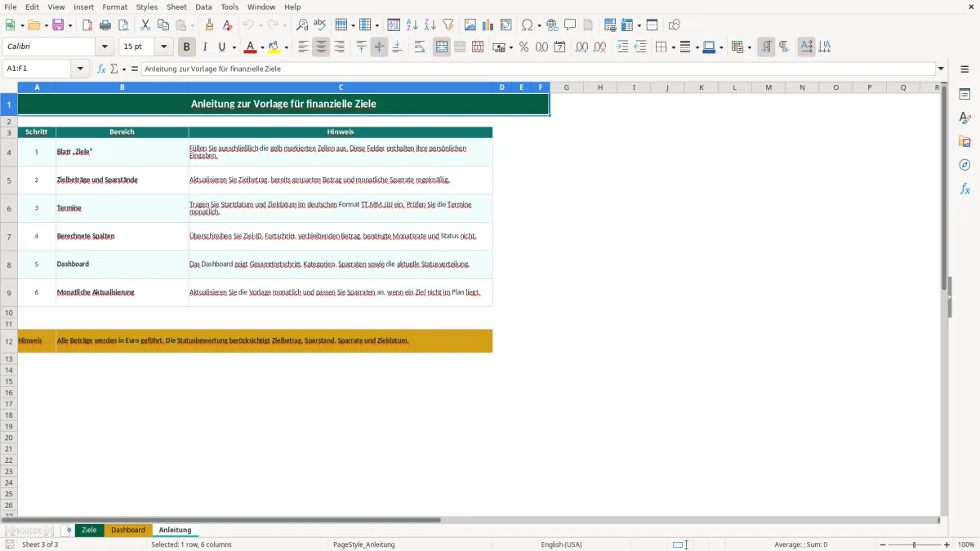Click the zoom slider in the status bar
The image size is (980, 551).
[914, 544]
